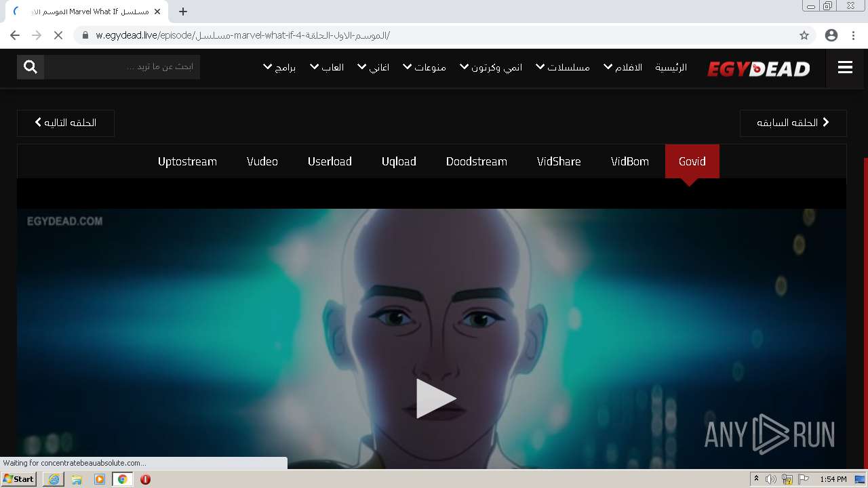The width and height of the screenshot is (868, 488).
Task: Click the network tray icon
Action: click(x=787, y=479)
